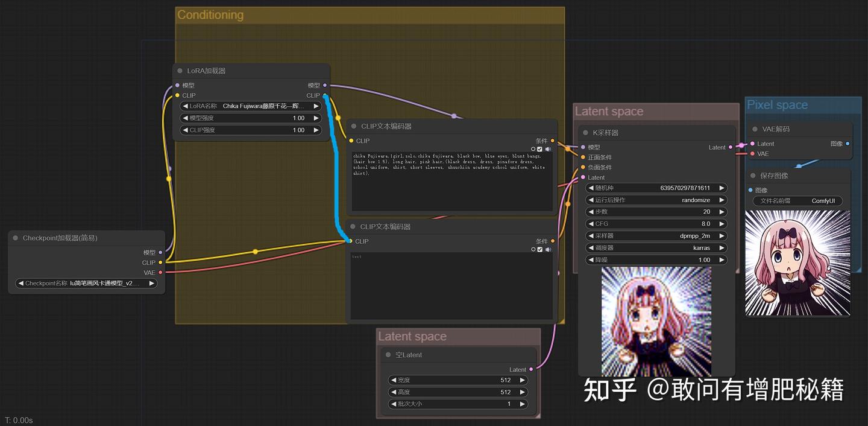Click into the empty negative prompt text area
Viewport: 868px width, 426px height.
[x=452, y=285]
